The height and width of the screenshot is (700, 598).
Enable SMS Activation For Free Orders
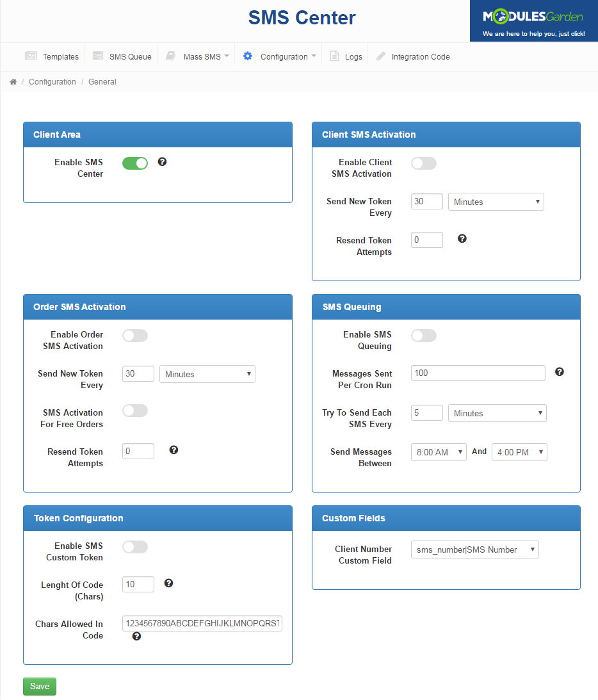135,411
